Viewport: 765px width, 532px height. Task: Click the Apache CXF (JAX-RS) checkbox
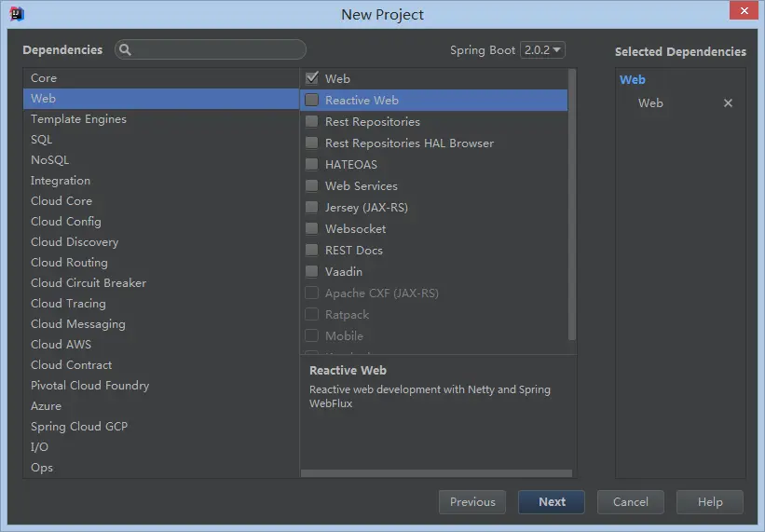tap(312, 293)
